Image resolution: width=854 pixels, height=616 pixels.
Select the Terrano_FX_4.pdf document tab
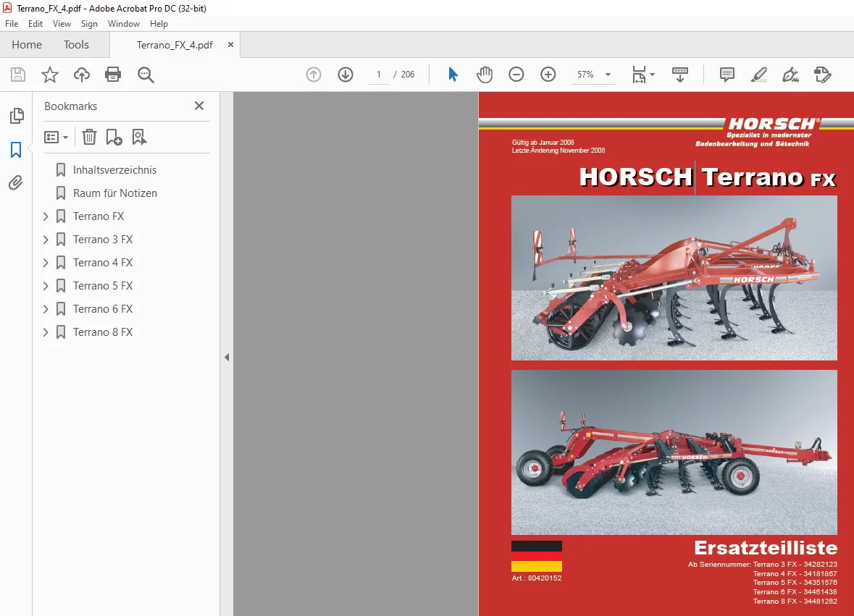(x=175, y=45)
